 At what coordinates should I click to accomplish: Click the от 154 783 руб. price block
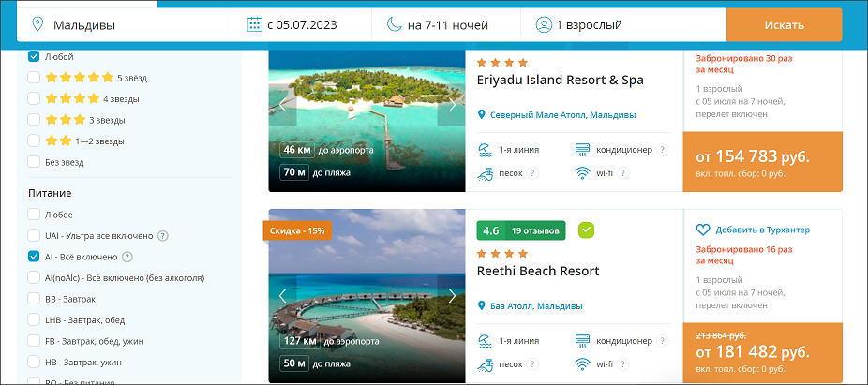762,161
